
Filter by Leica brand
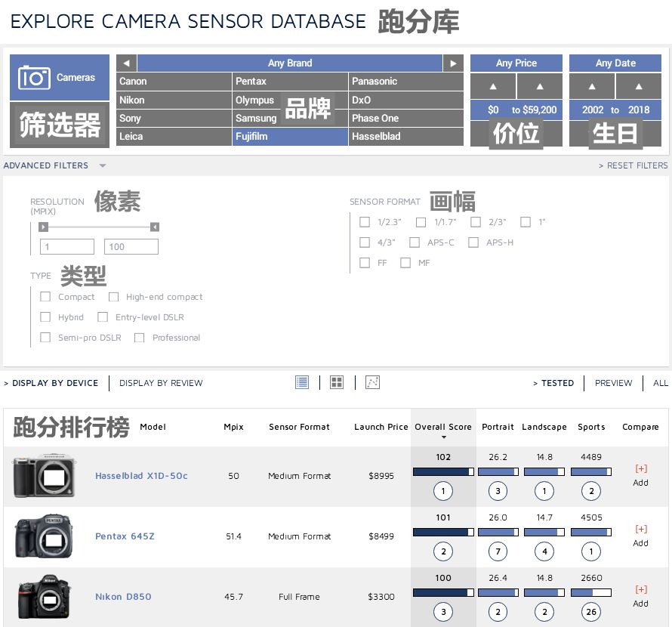174,137
